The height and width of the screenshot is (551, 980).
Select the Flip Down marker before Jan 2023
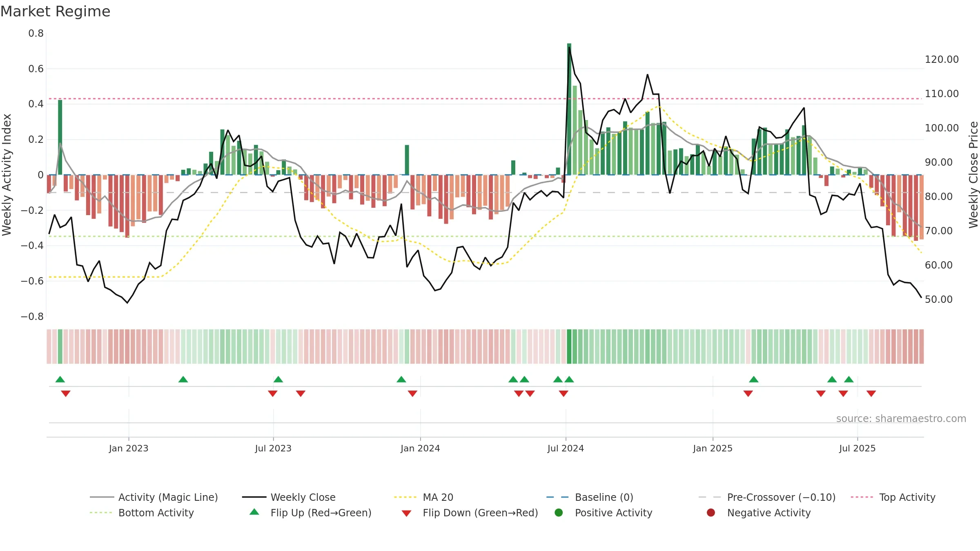(66, 393)
